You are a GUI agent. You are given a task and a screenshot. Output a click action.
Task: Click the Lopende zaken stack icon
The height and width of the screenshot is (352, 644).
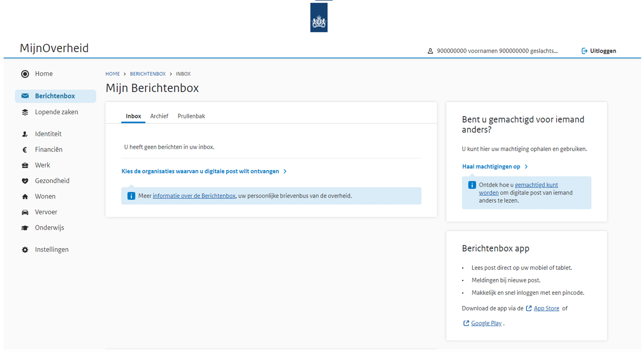pyautogui.click(x=25, y=112)
